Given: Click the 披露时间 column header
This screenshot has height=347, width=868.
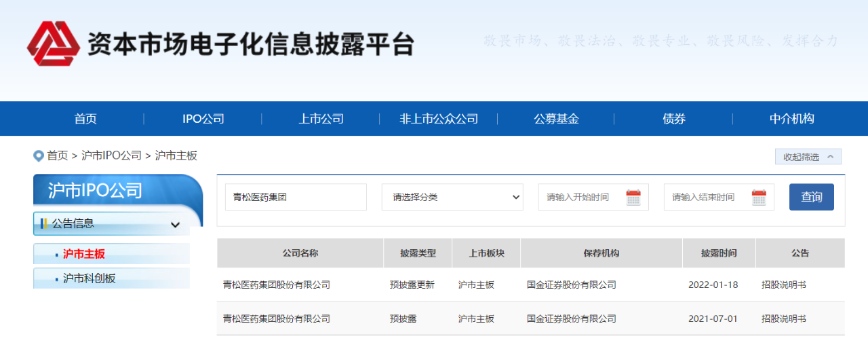Looking at the screenshot, I should pyautogui.click(x=719, y=253).
